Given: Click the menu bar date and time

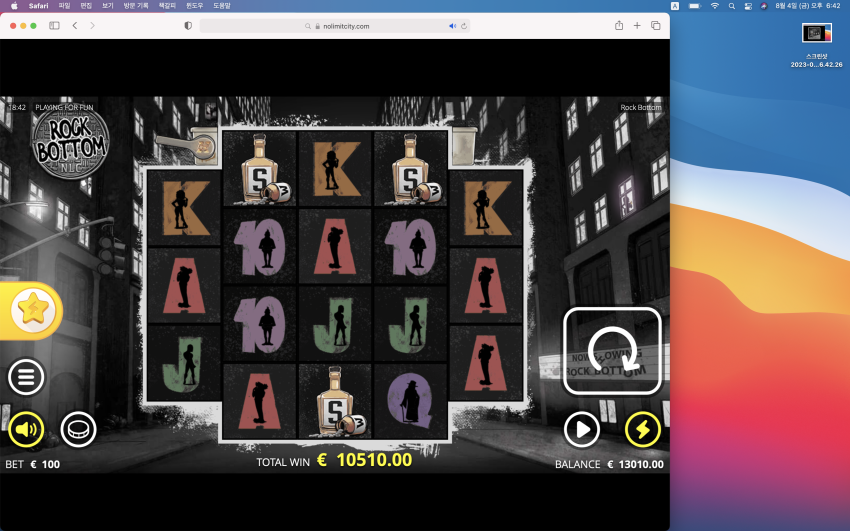Looking at the screenshot, I should click(808, 5).
